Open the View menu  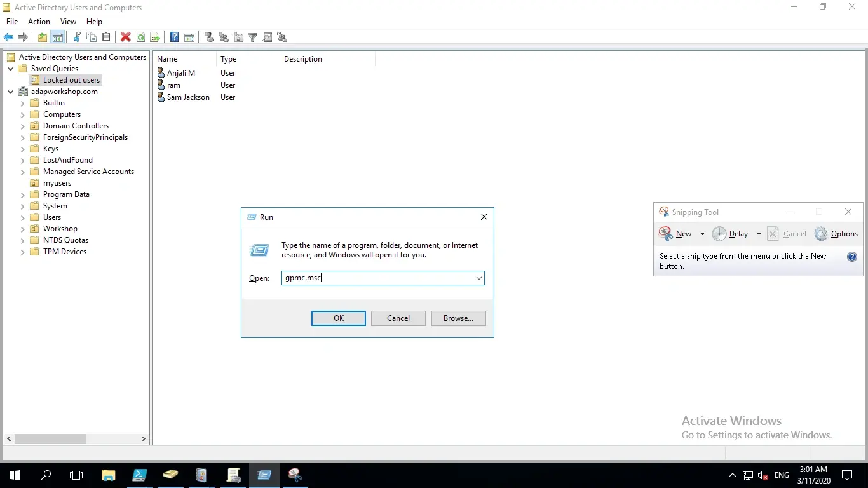click(68, 22)
